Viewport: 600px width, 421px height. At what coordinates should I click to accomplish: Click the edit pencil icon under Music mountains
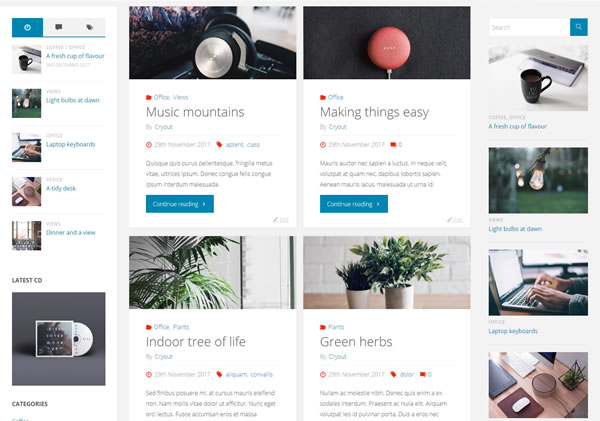(x=275, y=220)
